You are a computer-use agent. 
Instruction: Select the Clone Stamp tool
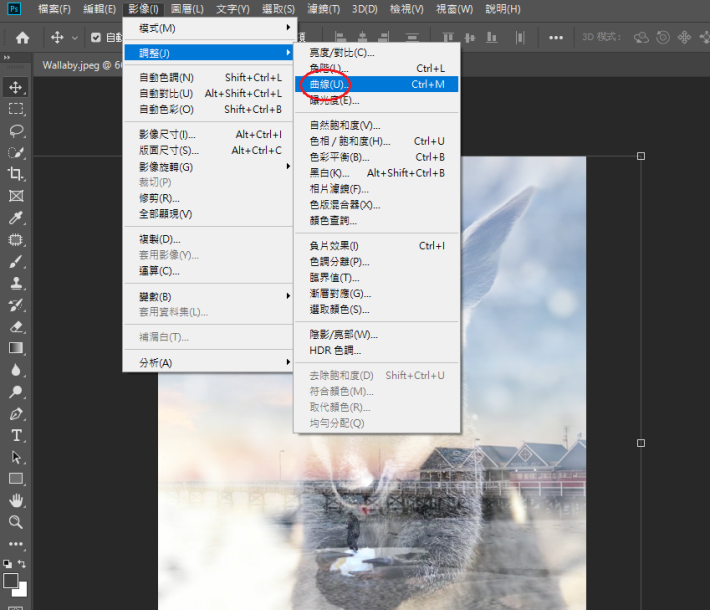coord(16,283)
